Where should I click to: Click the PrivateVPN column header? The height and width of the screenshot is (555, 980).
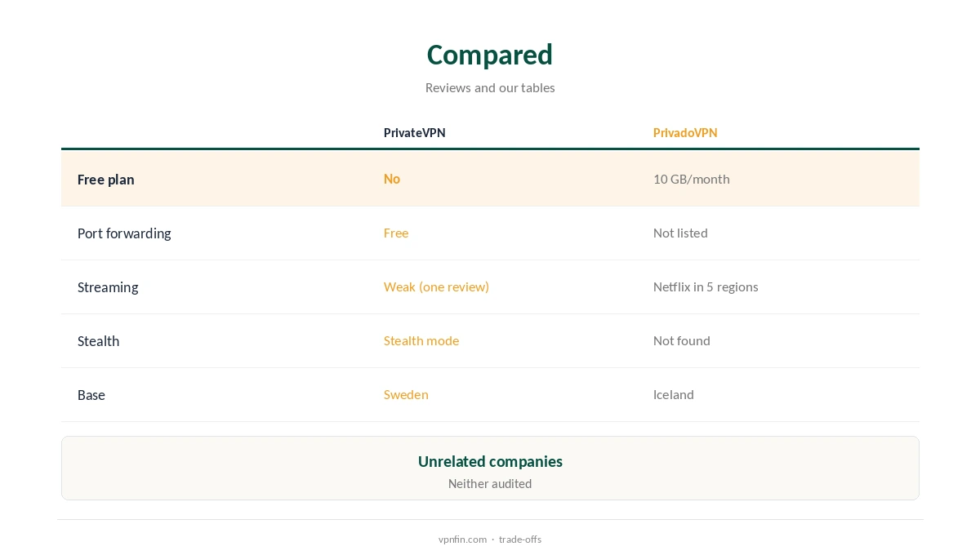(415, 132)
